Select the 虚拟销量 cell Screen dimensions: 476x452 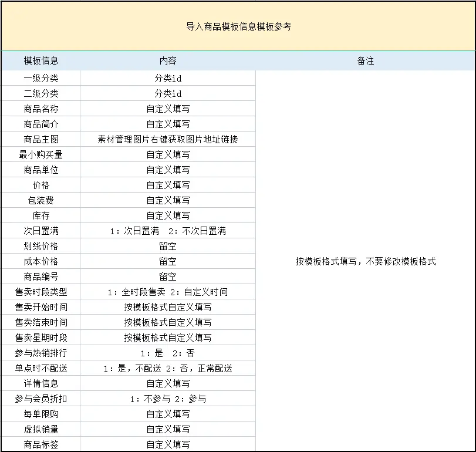point(41,429)
